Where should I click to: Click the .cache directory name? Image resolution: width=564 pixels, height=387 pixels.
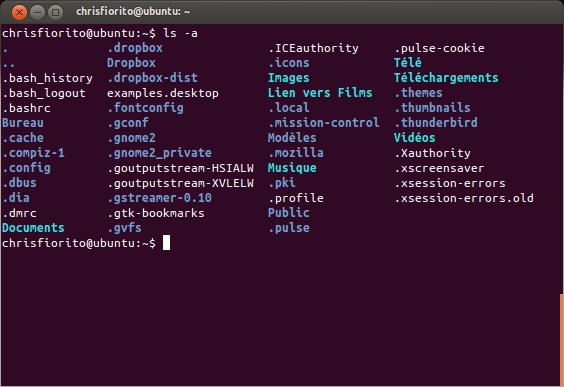point(23,138)
